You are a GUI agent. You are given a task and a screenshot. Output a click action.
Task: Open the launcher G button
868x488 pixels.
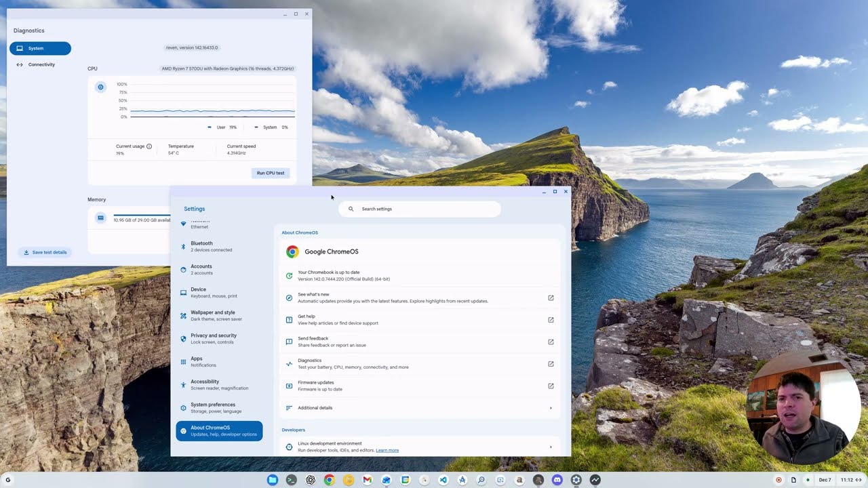(x=8, y=480)
